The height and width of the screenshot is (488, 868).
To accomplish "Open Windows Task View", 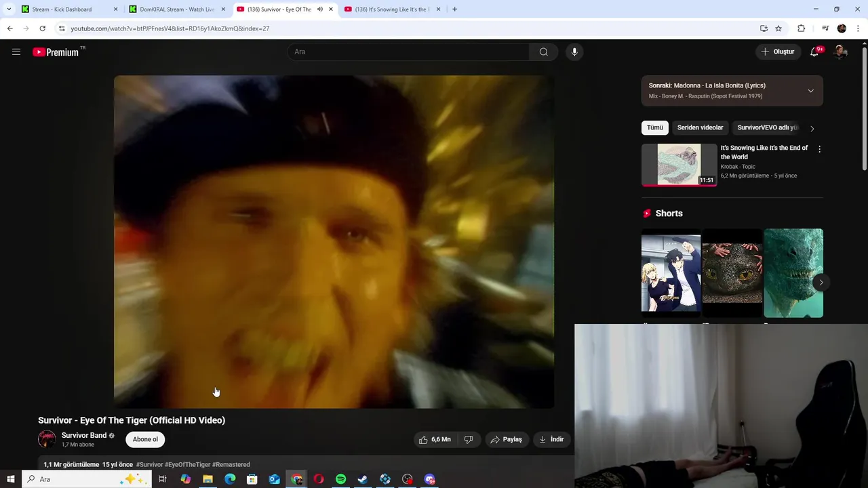I will click(x=163, y=479).
